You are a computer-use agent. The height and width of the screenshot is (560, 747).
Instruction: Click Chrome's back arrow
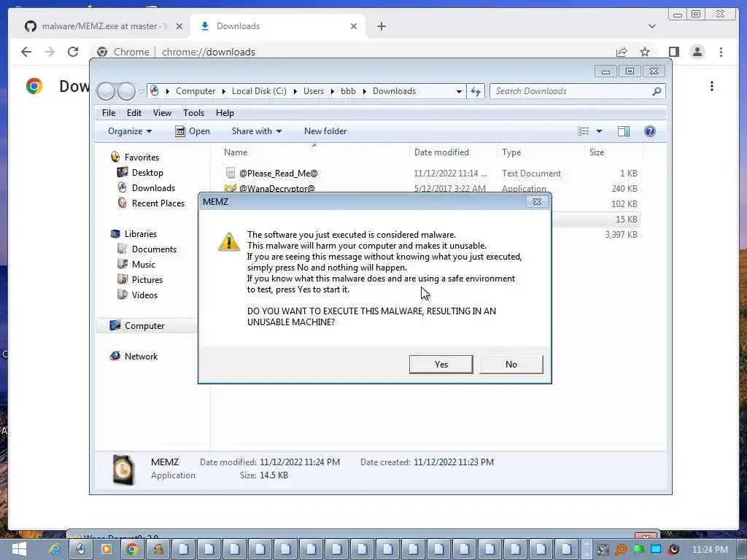26,52
